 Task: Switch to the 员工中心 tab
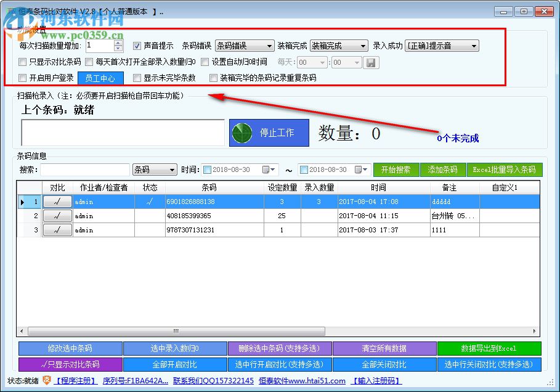100,78
